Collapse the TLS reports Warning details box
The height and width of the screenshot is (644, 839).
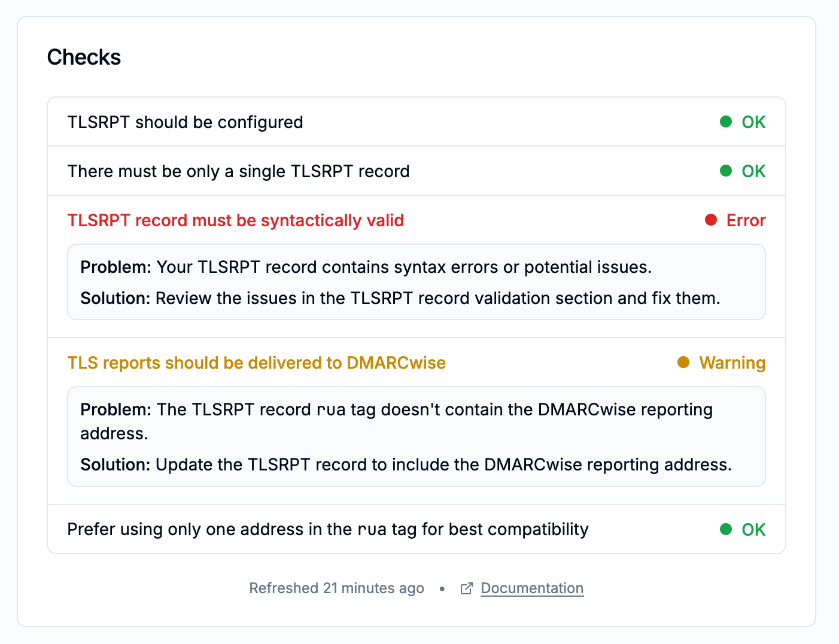coord(256,362)
